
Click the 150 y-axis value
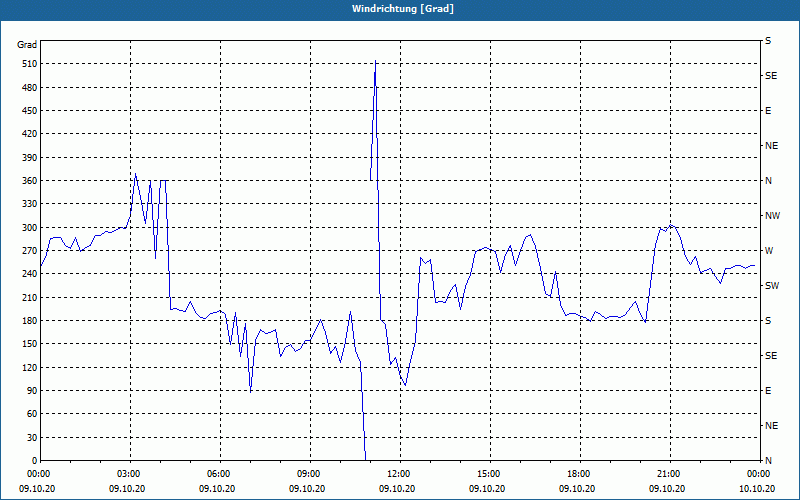pyautogui.click(x=30, y=344)
